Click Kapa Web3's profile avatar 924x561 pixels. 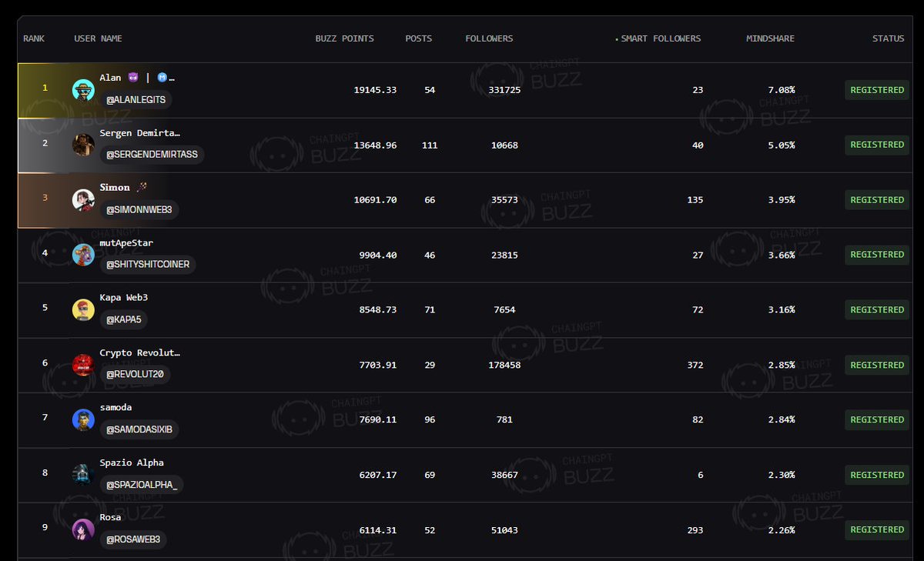pyautogui.click(x=83, y=310)
